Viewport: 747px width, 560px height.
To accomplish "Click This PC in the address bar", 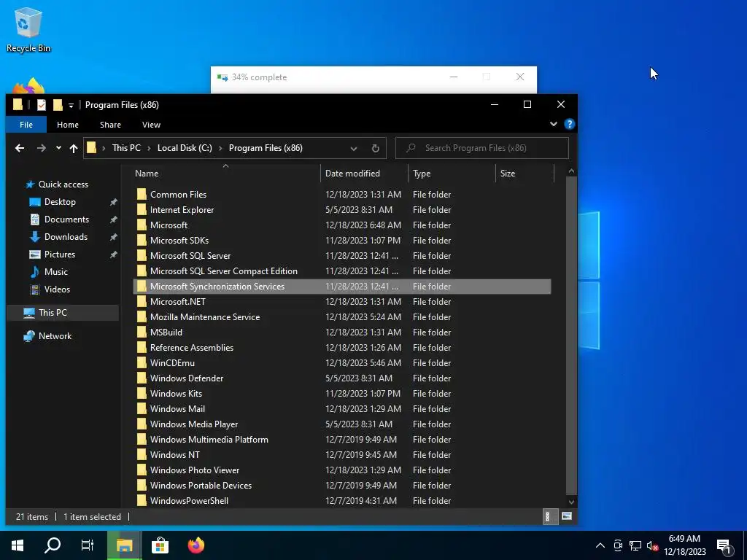I will [x=126, y=148].
